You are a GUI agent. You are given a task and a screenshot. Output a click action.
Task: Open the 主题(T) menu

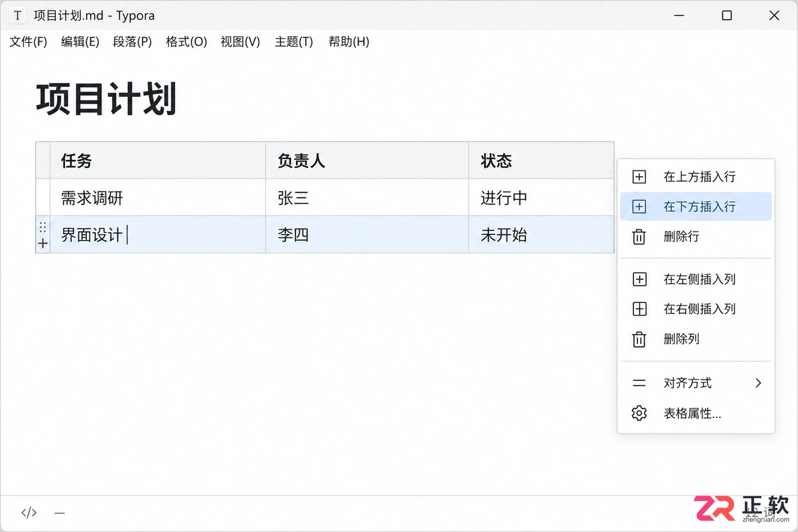(x=294, y=42)
